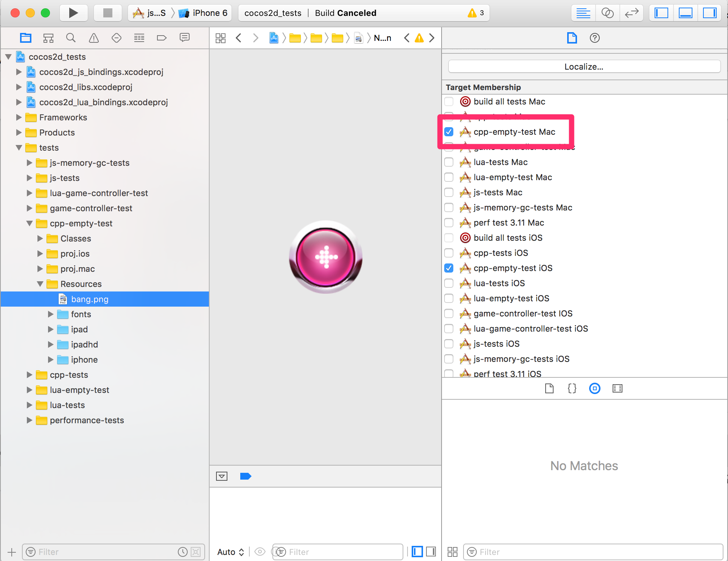Expand the Frameworks folder
Viewport: 728px width, 561px height.
click(x=19, y=117)
